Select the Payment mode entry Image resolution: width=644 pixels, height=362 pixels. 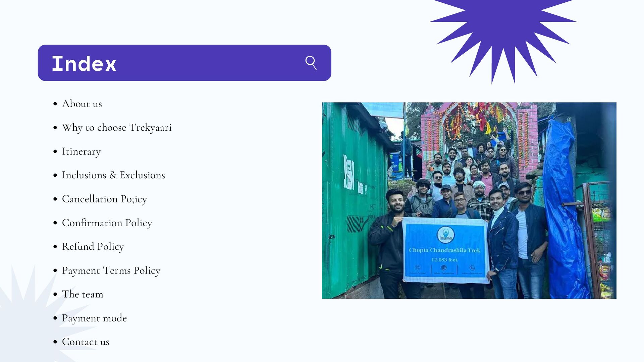pyautogui.click(x=94, y=318)
